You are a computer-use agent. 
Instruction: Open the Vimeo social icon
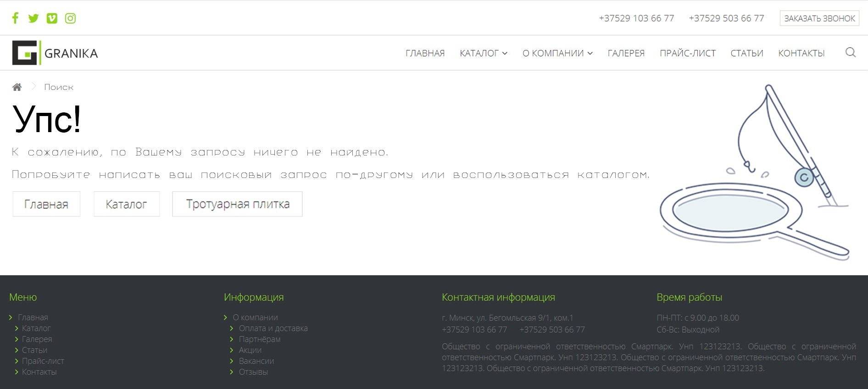point(52,18)
